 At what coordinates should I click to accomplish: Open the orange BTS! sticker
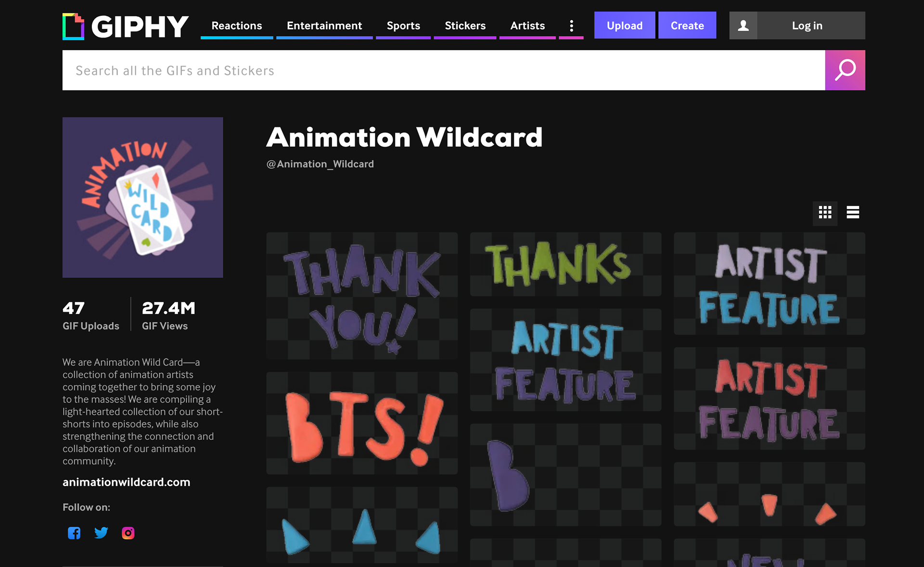tap(362, 423)
